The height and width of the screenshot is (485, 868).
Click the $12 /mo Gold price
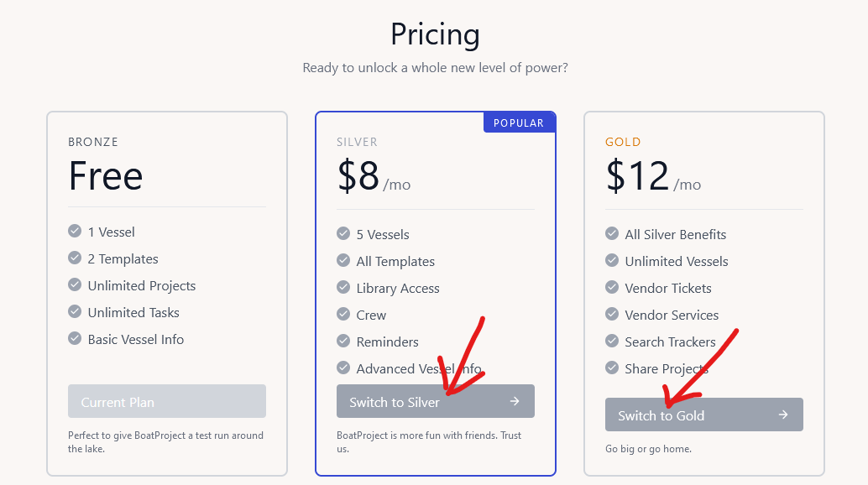click(x=653, y=176)
